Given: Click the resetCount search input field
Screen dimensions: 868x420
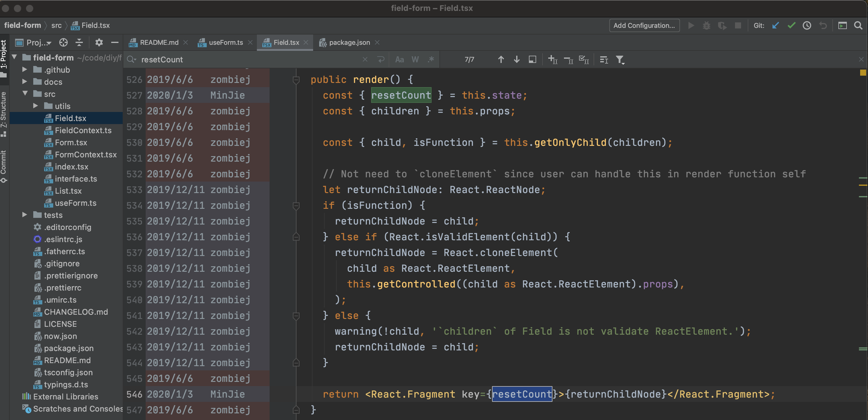Looking at the screenshot, I should (x=236, y=59).
